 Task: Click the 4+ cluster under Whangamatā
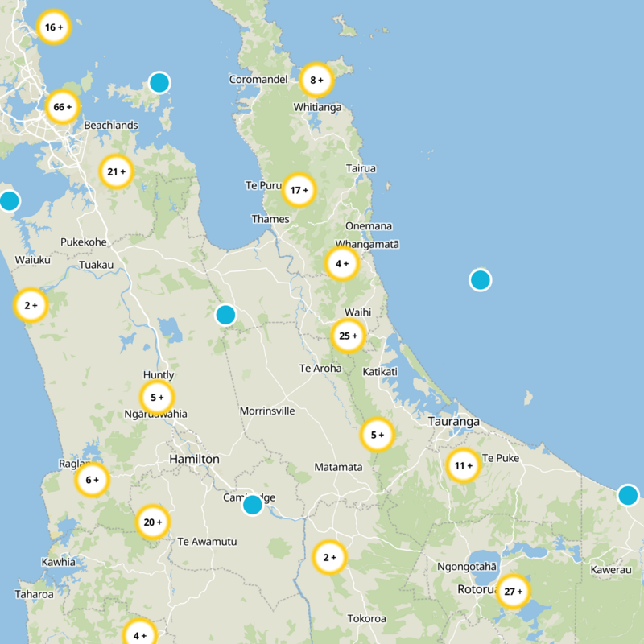coord(341,264)
